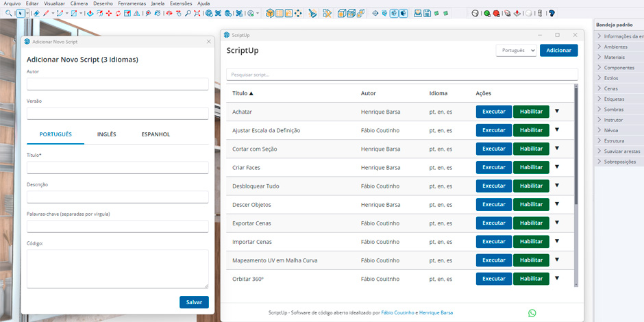Viewport: 644px width, 322px height.
Task: Click the Ajustar Escala da Definição title
Action: coord(266,131)
